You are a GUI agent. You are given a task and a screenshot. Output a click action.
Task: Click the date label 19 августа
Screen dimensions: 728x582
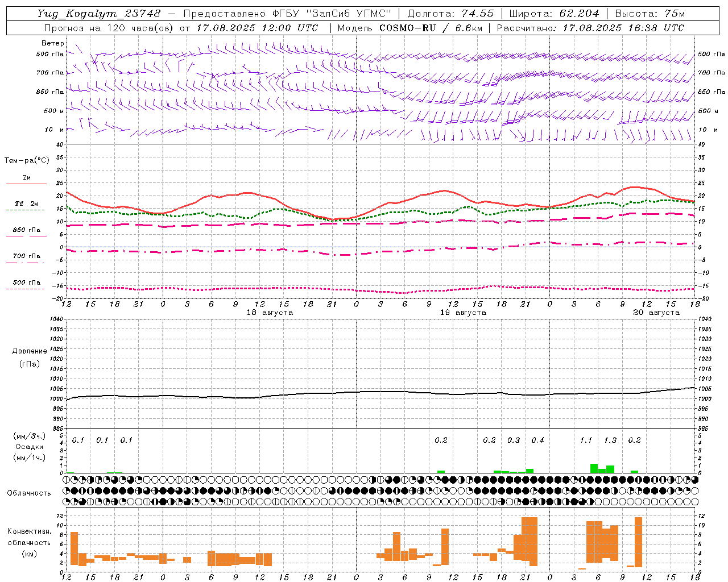[x=463, y=313]
